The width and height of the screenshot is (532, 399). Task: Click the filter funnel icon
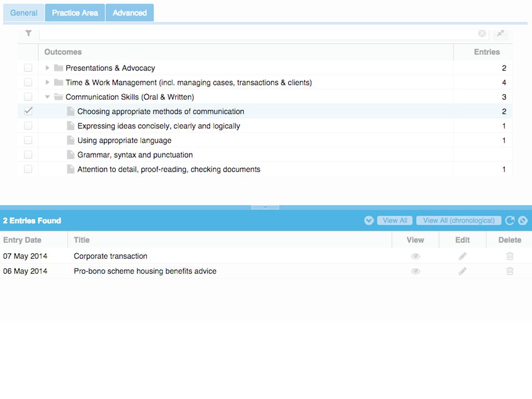coord(28,33)
